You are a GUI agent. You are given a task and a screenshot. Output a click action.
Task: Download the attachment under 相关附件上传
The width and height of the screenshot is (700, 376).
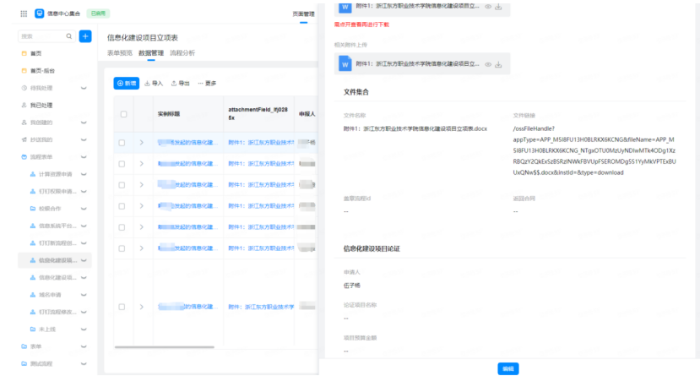499,65
